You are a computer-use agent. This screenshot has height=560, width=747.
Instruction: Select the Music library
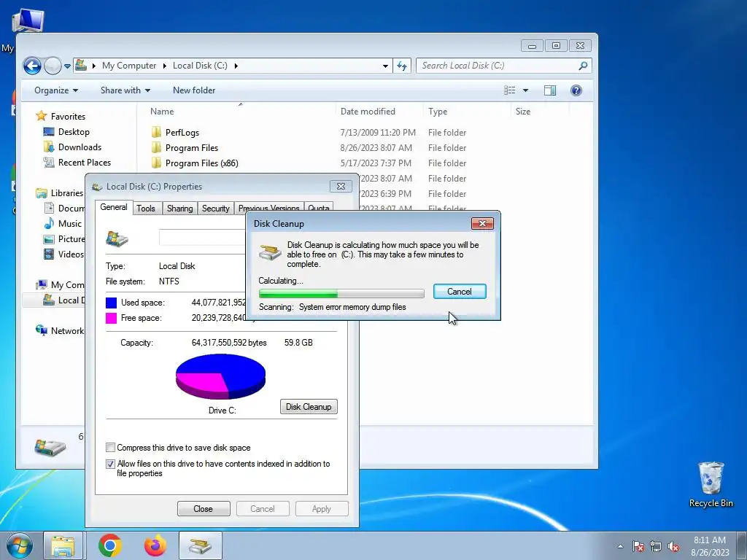[69, 223]
